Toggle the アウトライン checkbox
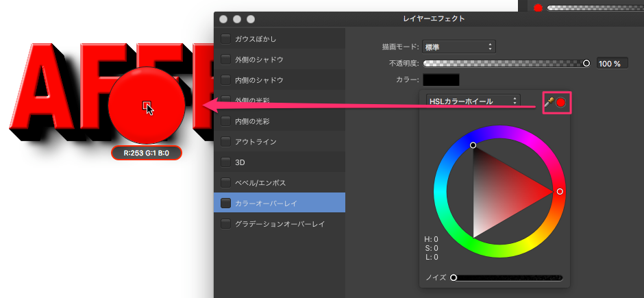Screen dimensions: 644x298 (226, 142)
